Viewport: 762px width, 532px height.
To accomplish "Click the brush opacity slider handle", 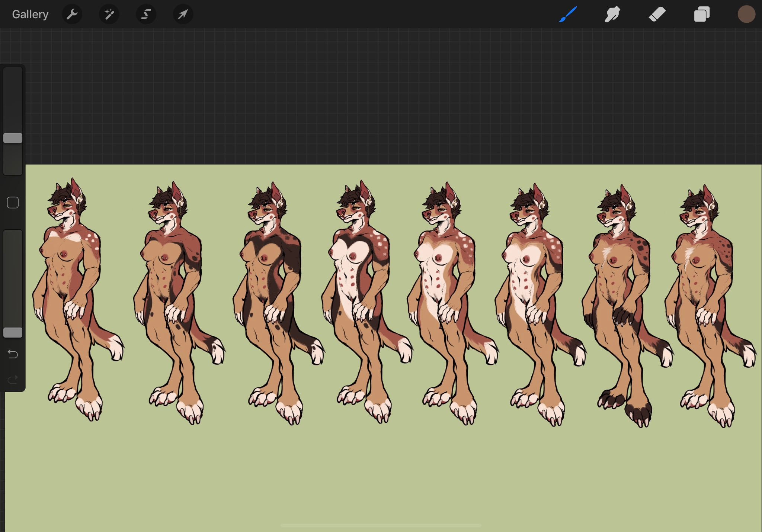I will point(13,332).
